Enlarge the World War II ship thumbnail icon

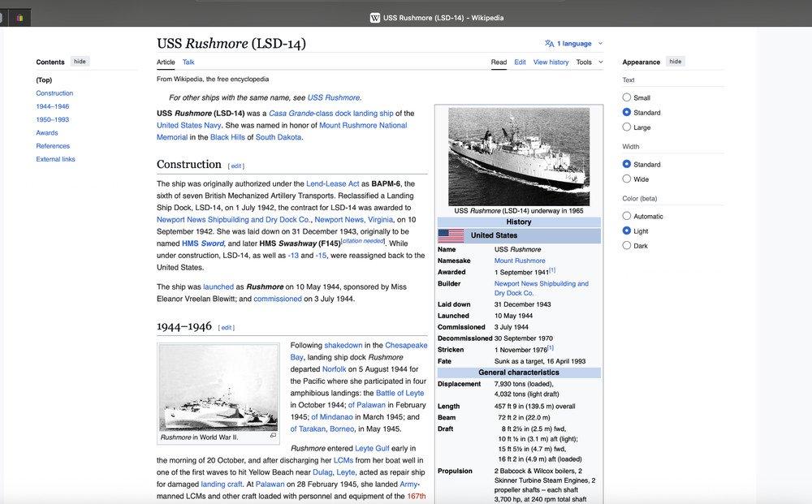click(x=274, y=436)
